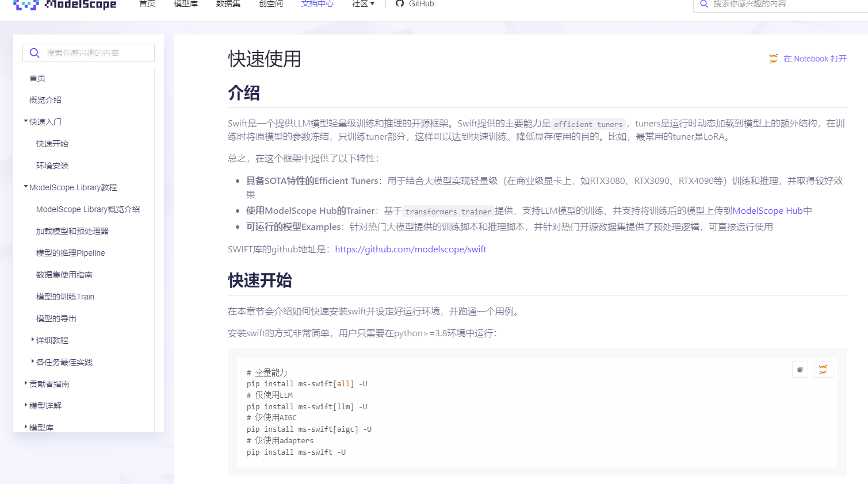Click the Notebook icon beside 在 Notebook 打开

(774, 59)
